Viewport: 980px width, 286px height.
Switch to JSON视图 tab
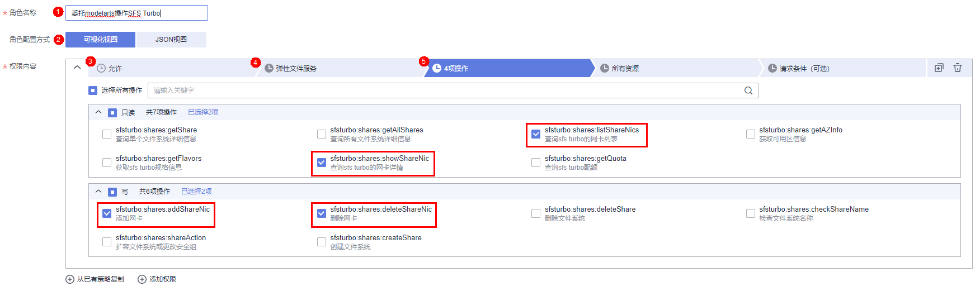171,40
